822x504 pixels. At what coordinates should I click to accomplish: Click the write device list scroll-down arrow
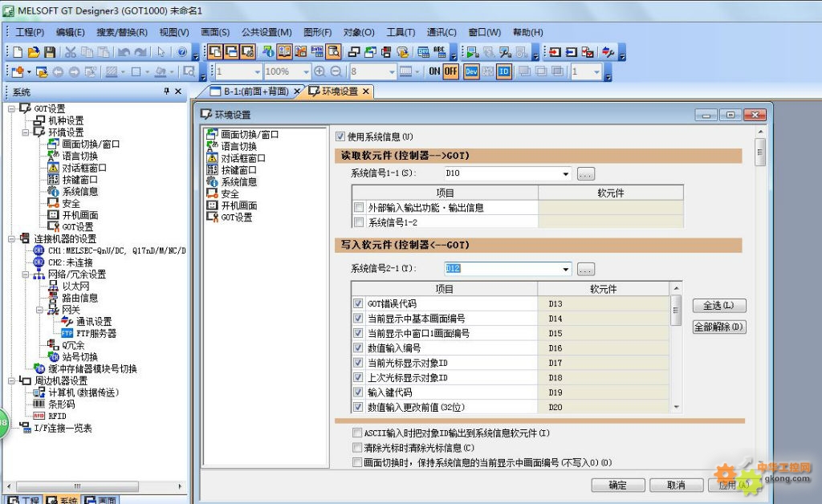(x=676, y=407)
